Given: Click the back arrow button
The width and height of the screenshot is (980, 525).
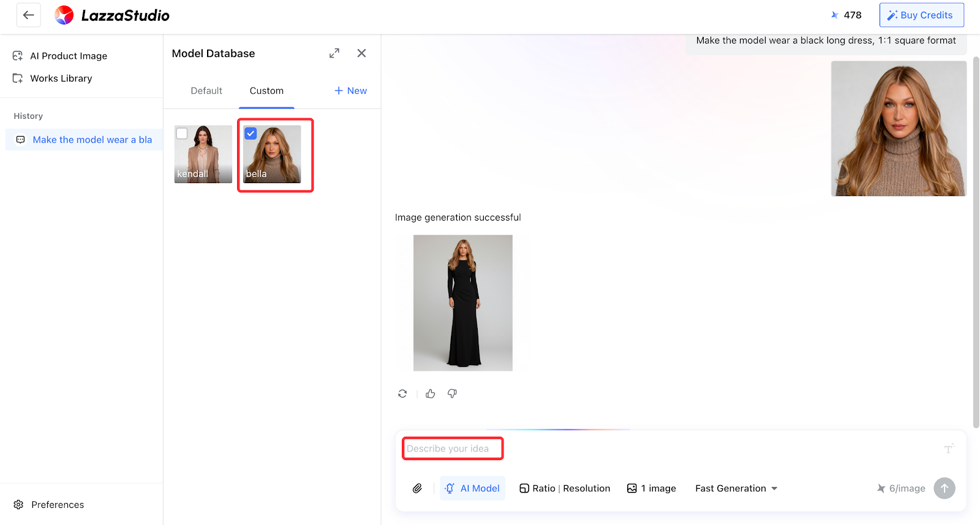Looking at the screenshot, I should point(28,15).
